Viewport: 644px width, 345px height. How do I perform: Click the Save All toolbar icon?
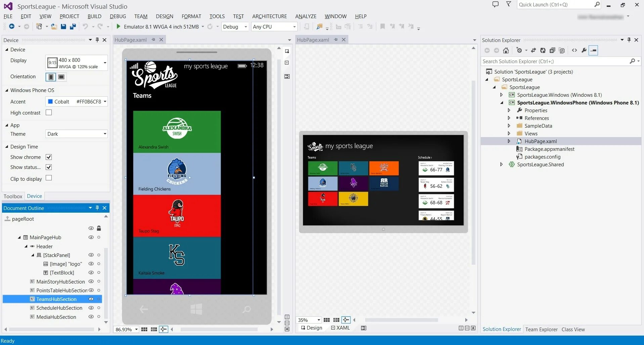(73, 27)
